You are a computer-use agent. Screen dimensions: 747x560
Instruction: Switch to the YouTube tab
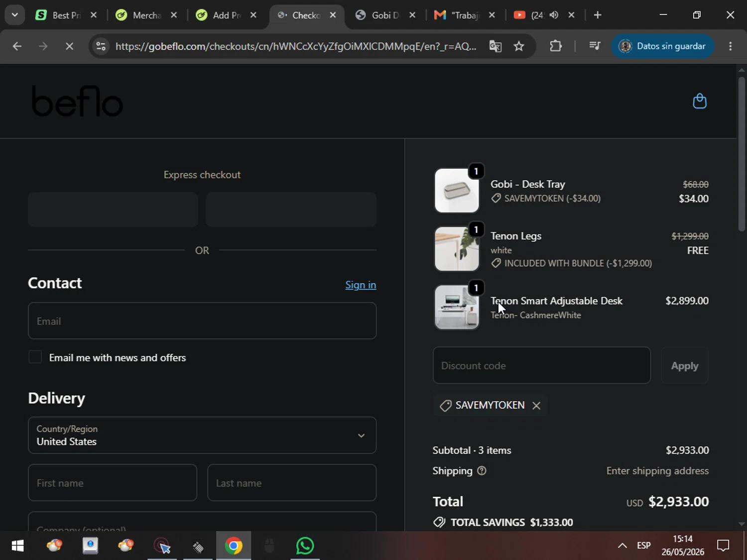(x=537, y=15)
